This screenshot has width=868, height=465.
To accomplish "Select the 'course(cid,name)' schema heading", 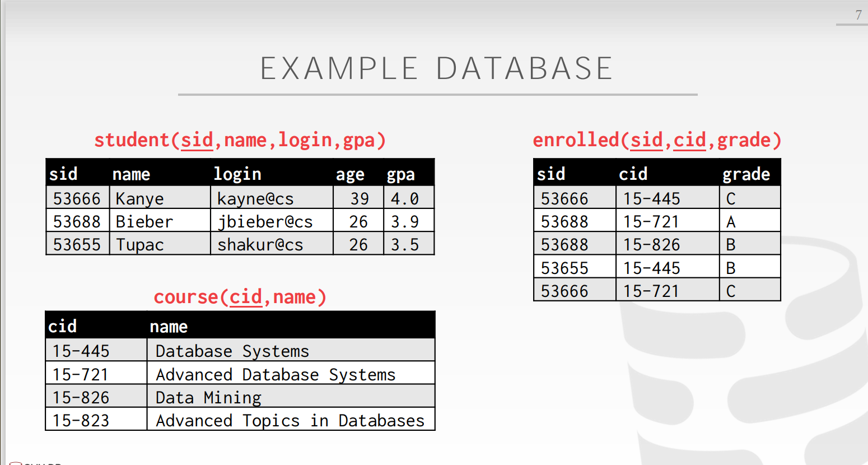I will click(240, 297).
